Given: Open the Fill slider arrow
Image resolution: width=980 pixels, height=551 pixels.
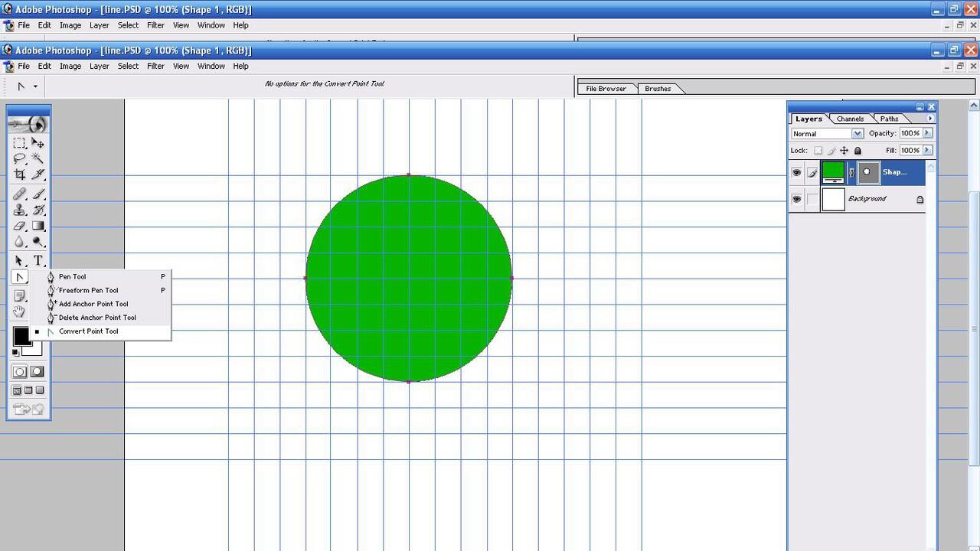Looking at the screenshot, I should (x=927, y=150).
